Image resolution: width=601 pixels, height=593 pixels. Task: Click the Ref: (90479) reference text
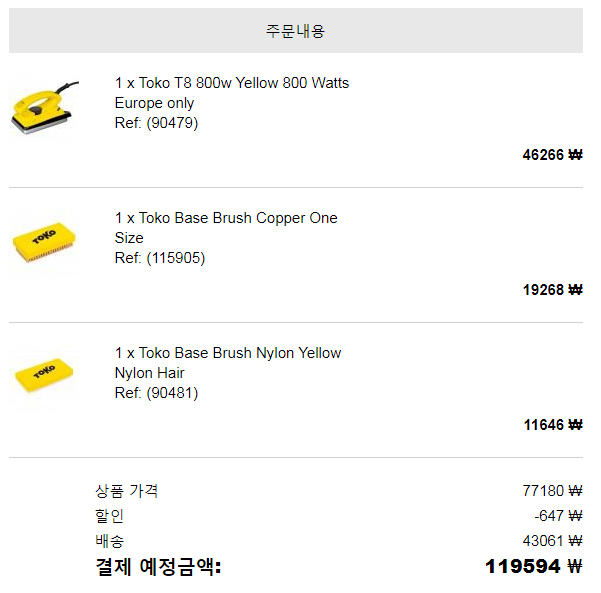click(156, 123)
